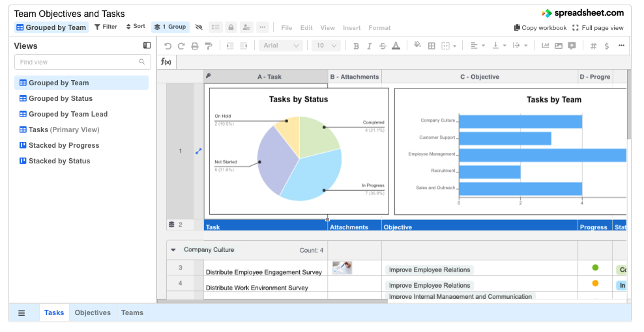
Task: Apply number format with the hash icon
Action: click(593, 46)
